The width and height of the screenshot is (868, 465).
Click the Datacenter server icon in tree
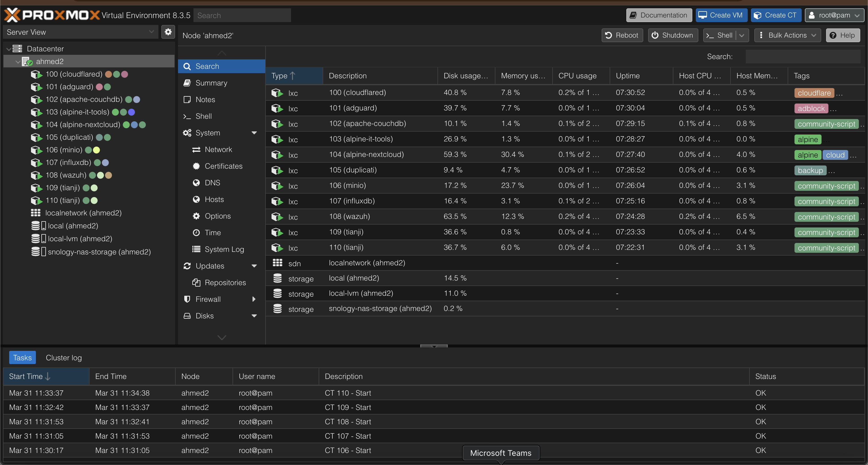point(17,49)
